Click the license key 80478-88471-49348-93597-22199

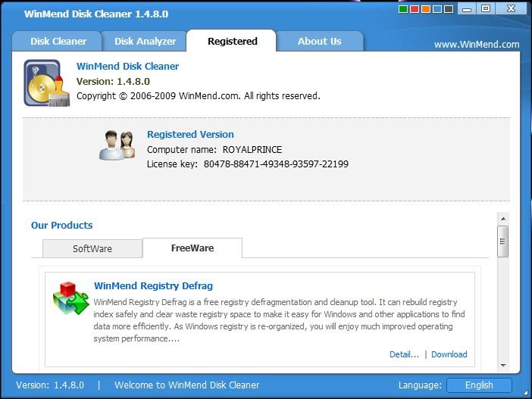coord(276,164)
